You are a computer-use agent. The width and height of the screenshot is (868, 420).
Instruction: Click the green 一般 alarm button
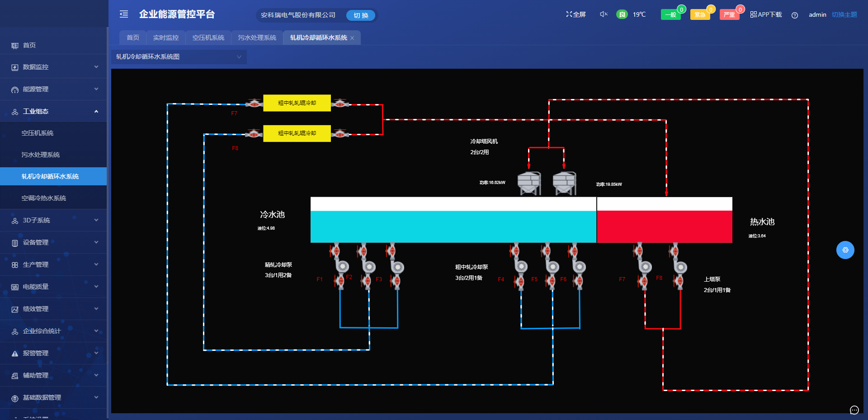tap(671, 15)
